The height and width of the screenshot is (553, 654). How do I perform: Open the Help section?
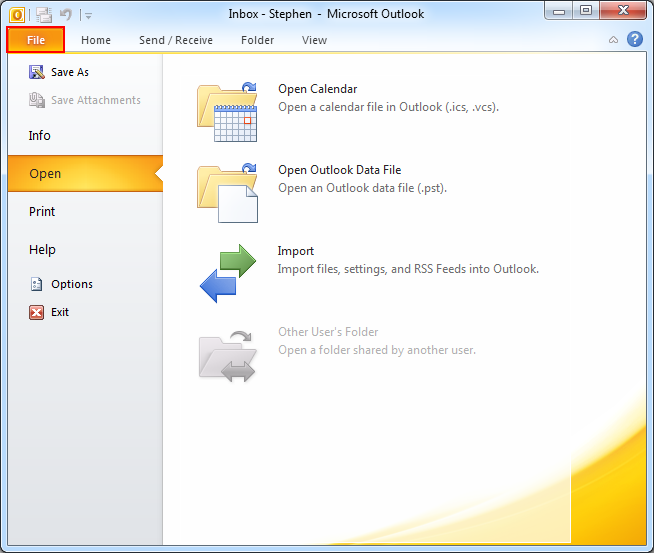[42, 249]
